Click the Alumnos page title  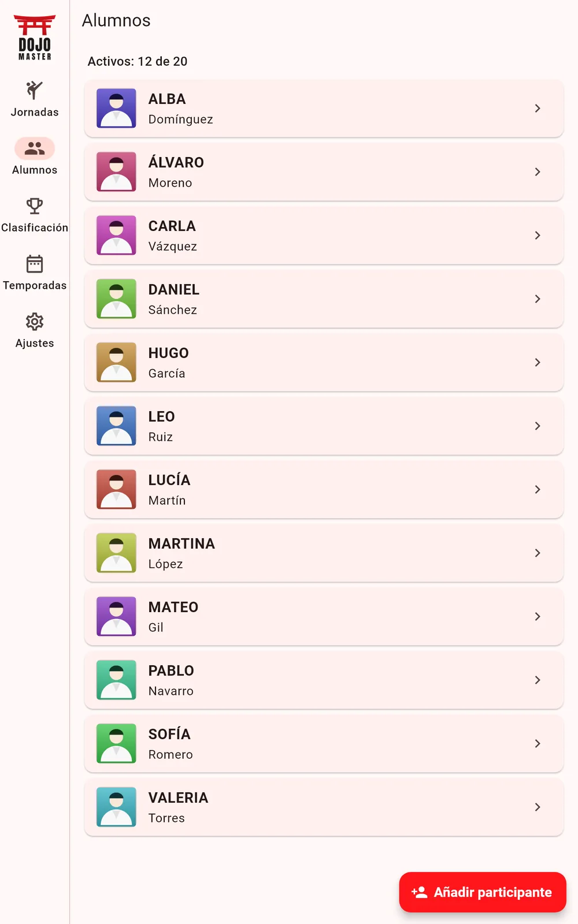[x=116, y=20]
